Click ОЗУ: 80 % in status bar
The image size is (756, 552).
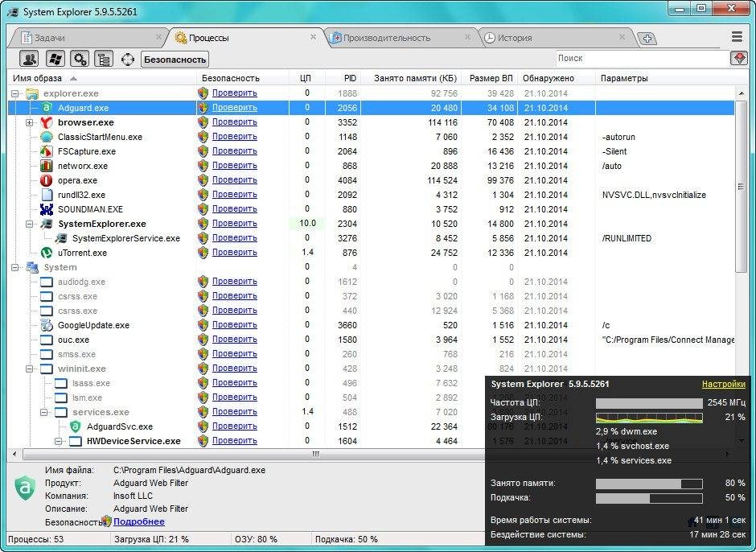point(256,539)
